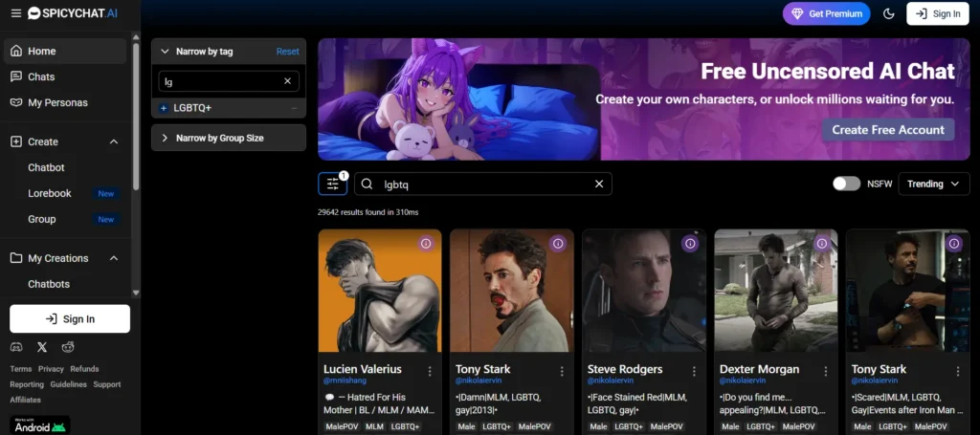Viewport: 980px width, 435px height.
Task: Click the X social icon in the sidebar
Action: pos(42,347)
